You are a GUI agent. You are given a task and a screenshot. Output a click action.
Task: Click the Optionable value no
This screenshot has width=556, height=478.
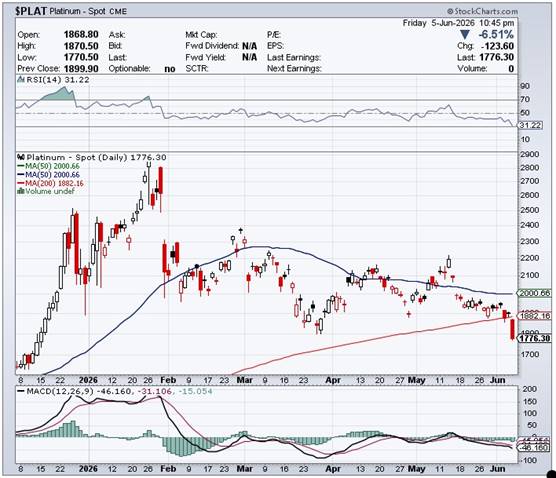click(170, 69)
